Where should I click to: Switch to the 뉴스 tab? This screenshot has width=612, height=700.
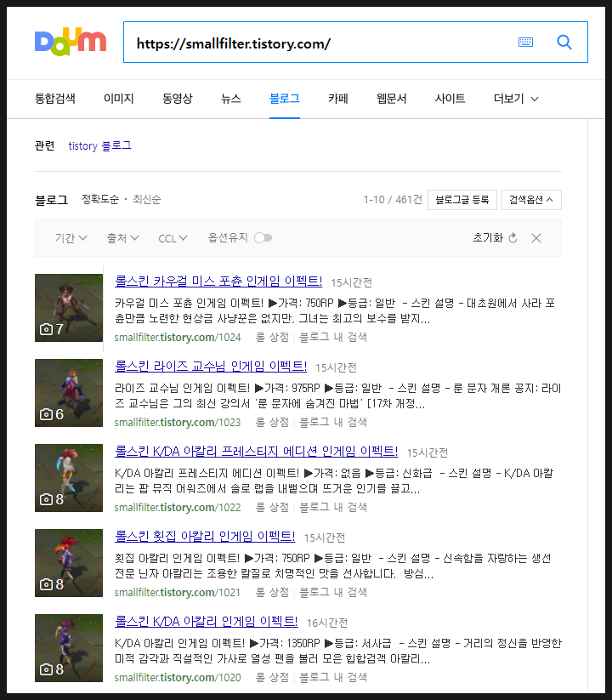tap(230, 99)
